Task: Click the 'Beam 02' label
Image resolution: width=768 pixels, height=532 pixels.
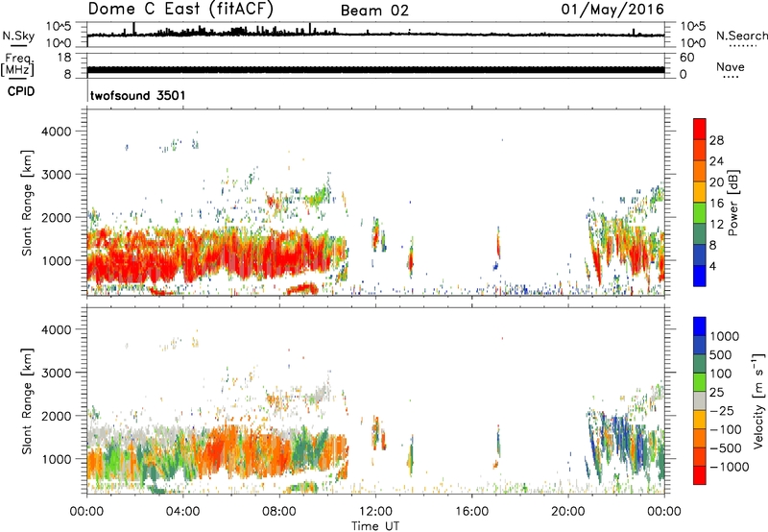Action: point(374,11)
